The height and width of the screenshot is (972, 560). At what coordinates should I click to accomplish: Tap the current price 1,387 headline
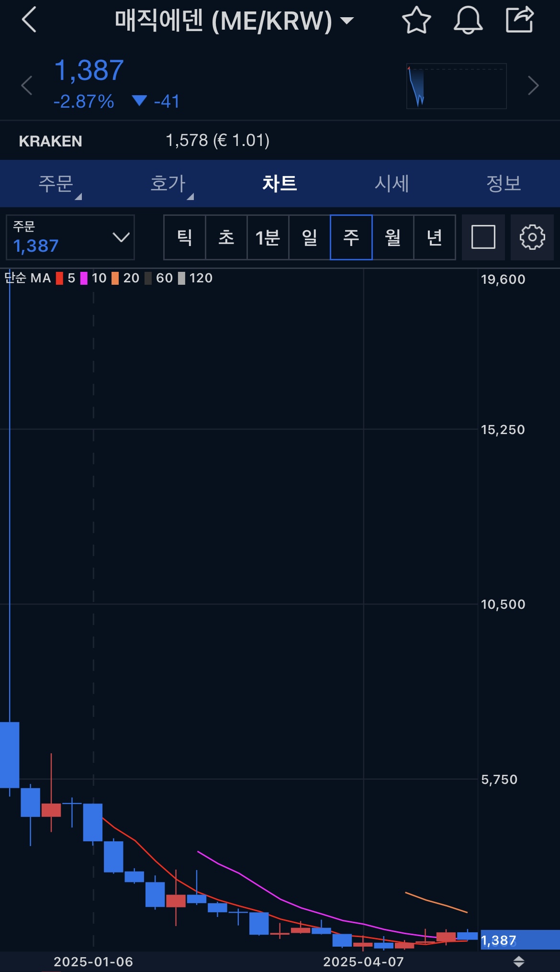[x=89, y=70]
